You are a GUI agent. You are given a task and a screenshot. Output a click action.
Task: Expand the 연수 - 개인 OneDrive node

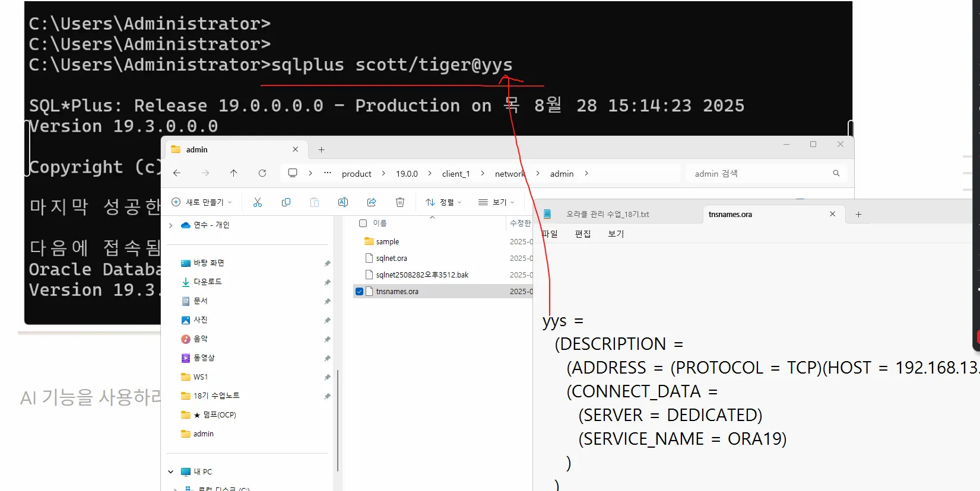[171, 225]
